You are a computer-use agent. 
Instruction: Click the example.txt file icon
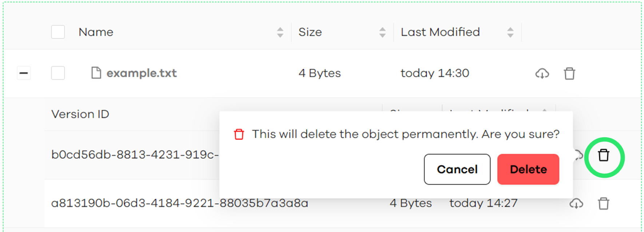coord(96,73)
